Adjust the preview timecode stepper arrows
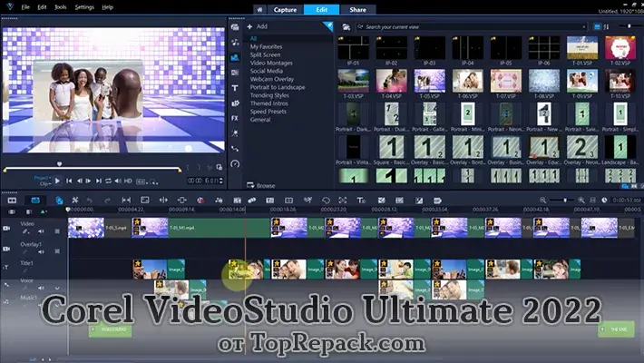The height and width of the screenshot is (363, 644). (221, 181)
